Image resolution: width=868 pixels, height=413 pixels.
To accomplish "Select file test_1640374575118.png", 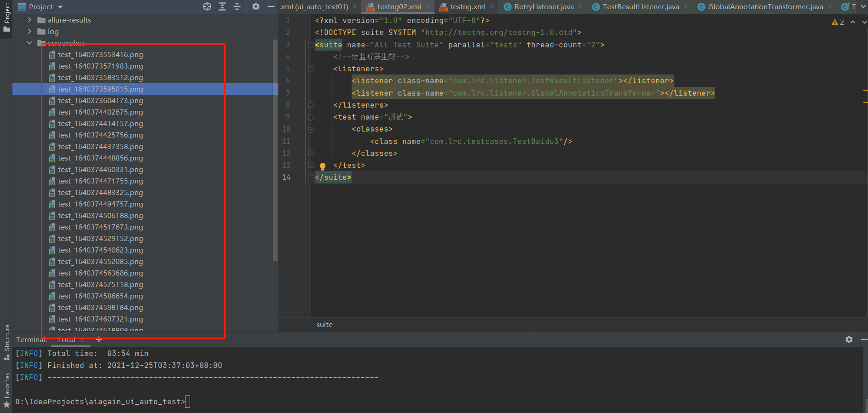I will (x=100, y=284).
